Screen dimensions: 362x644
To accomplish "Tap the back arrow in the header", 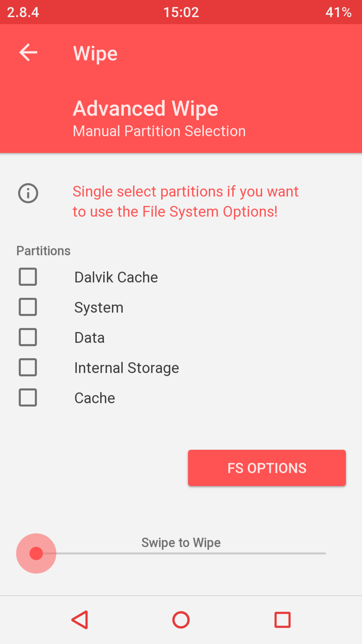I will 28,53.
